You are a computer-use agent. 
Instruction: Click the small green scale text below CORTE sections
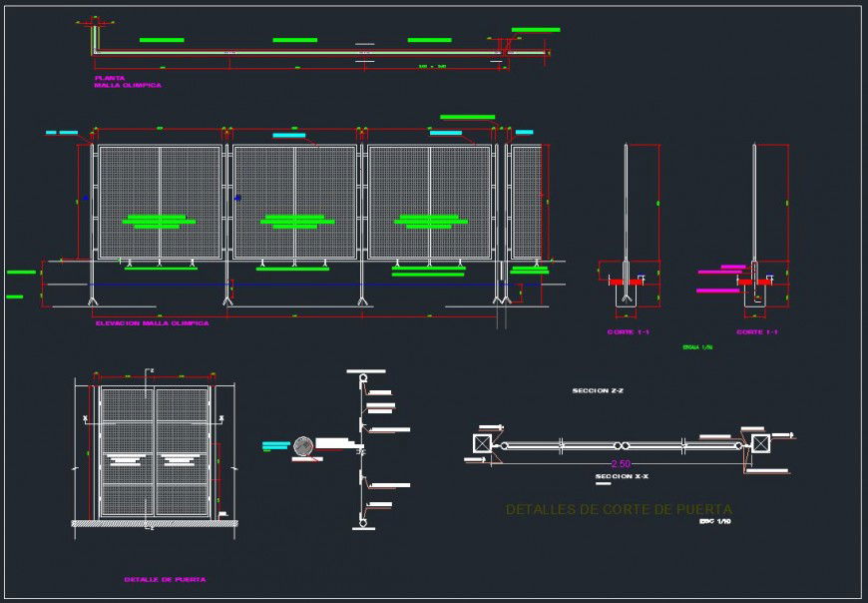tap(697, 347)
